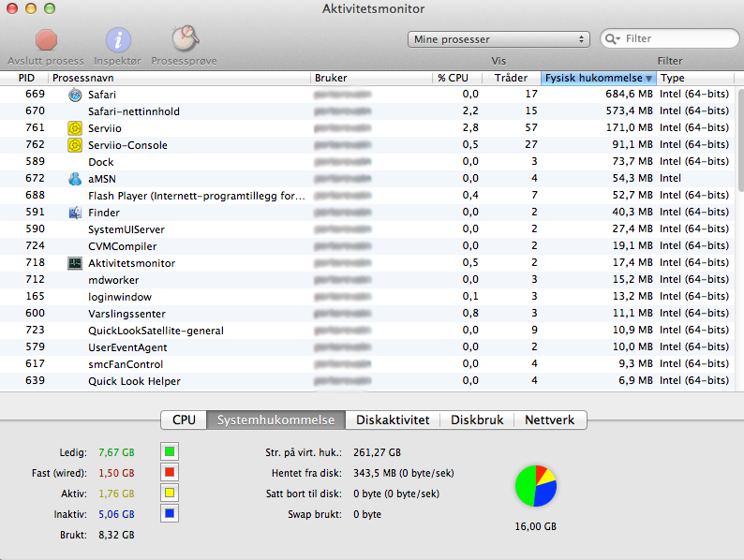Select the Flash Player process row
The image size is (744, 560).
(367, 196)
